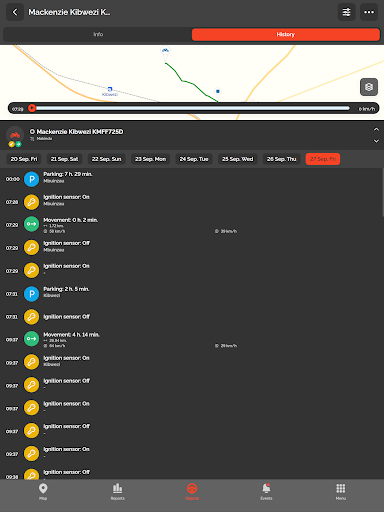The width and height of the screenshot is (384, 512).
Task: Click the green movement status badge under avatar
Action: tap(18, 144)
